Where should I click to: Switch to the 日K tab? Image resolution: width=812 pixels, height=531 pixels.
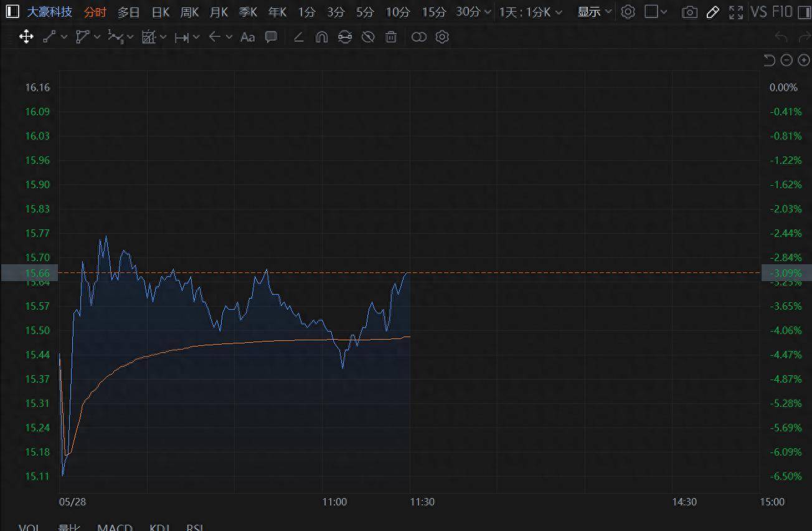click(x=161, y=12)
